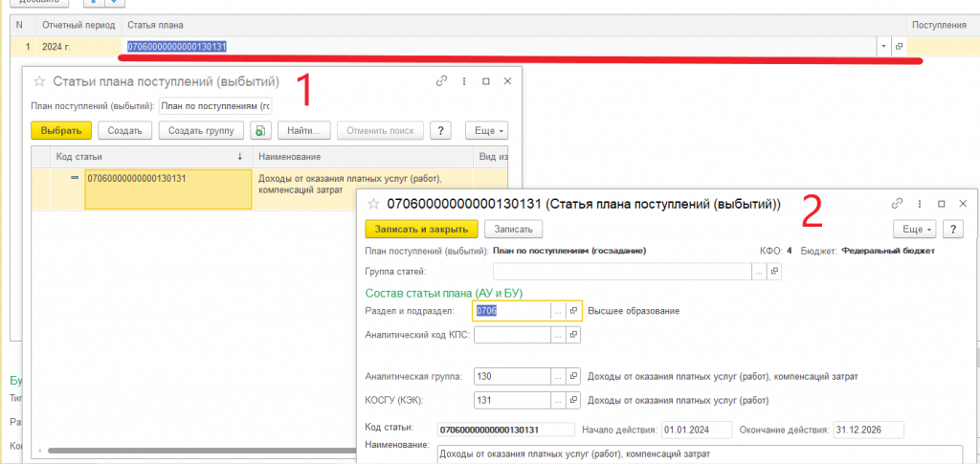The image size is (980, 464).
Task: Click Окончание действия date field 31.12.2026
Action: [x=869, y=430]
